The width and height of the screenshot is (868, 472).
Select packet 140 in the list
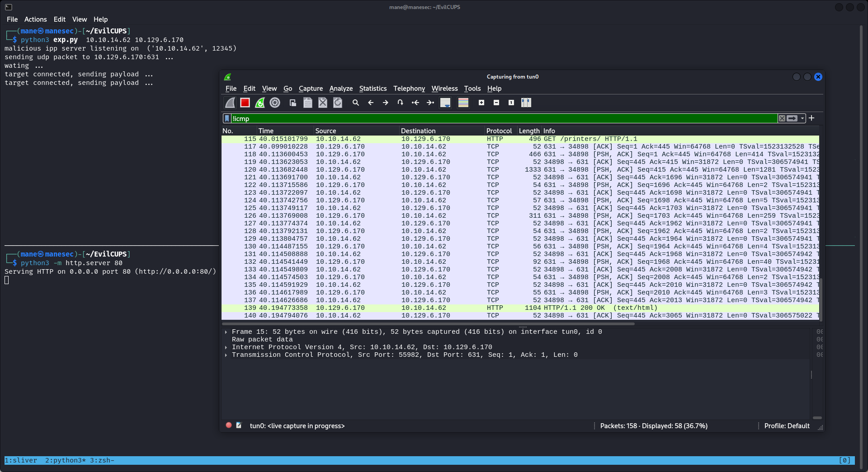520,316
